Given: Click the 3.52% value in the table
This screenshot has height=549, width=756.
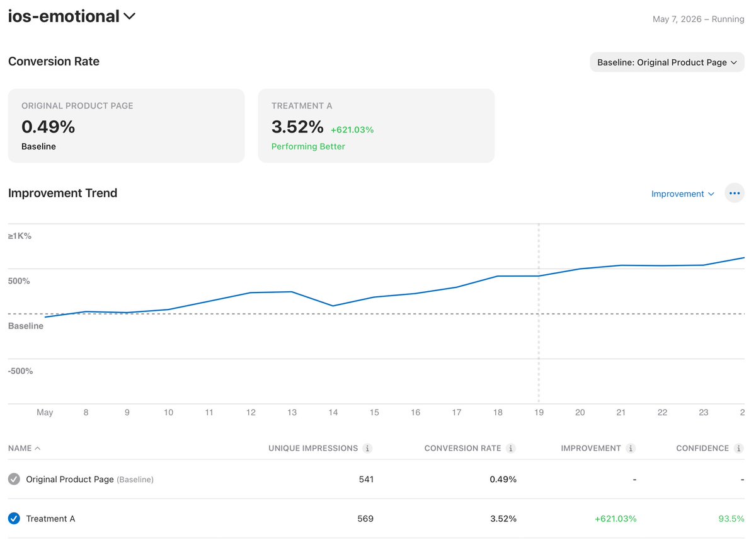Looking at the screenshot, I should [503, 519].
